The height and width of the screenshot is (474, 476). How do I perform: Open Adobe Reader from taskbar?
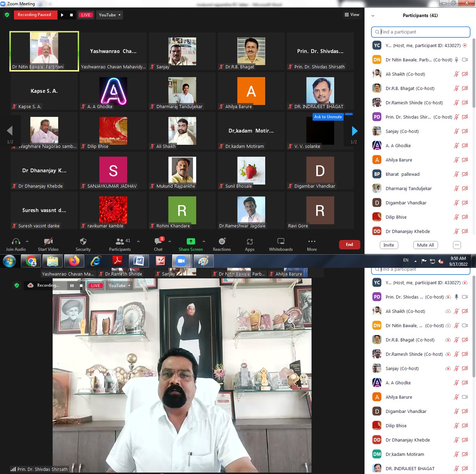click(x=117, y=261)
